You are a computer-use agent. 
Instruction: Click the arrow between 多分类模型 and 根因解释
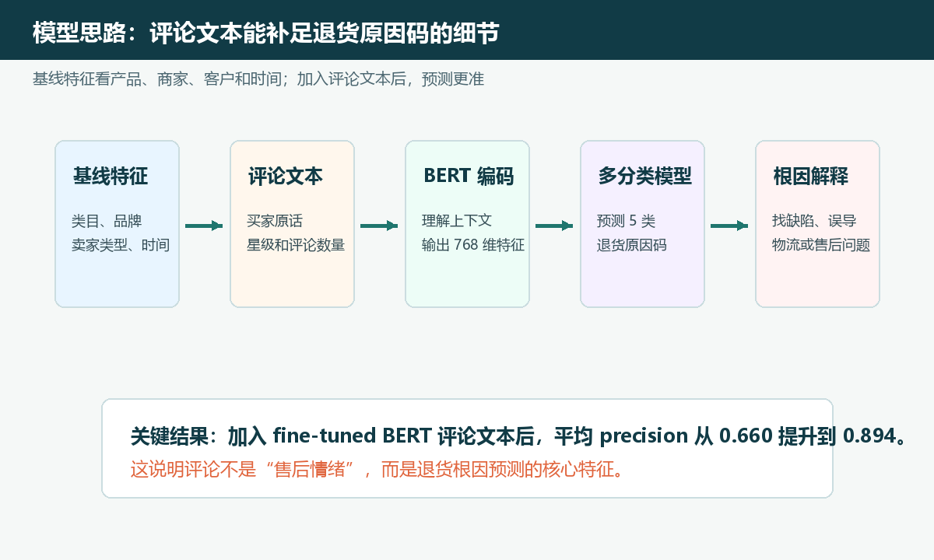tap(729, 226)
